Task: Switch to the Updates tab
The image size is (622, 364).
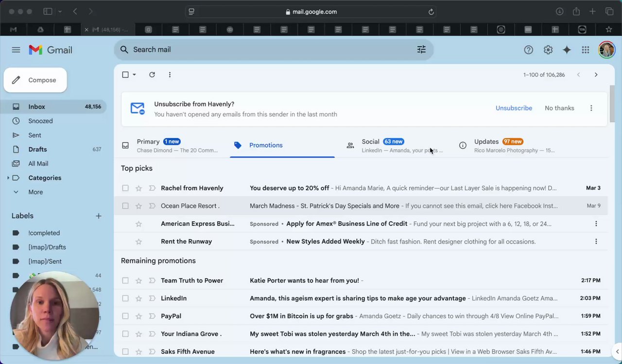Action: (507, 145)
